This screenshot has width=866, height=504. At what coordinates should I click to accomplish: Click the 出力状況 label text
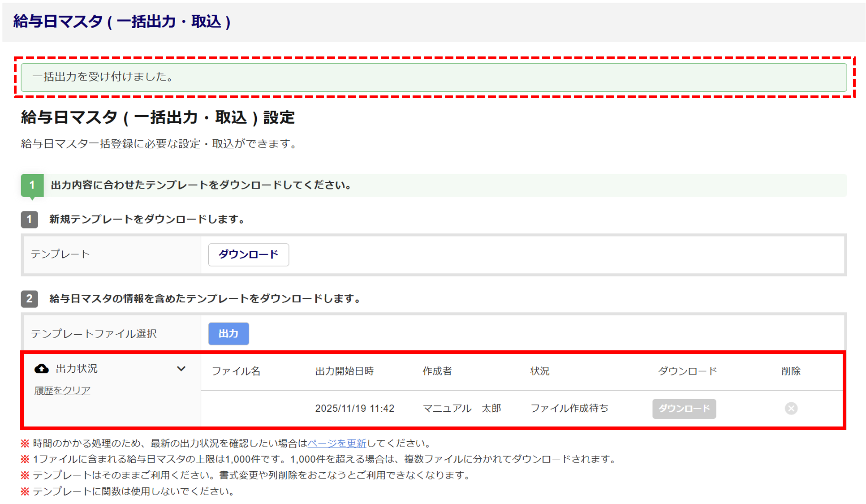click(77, 369)
